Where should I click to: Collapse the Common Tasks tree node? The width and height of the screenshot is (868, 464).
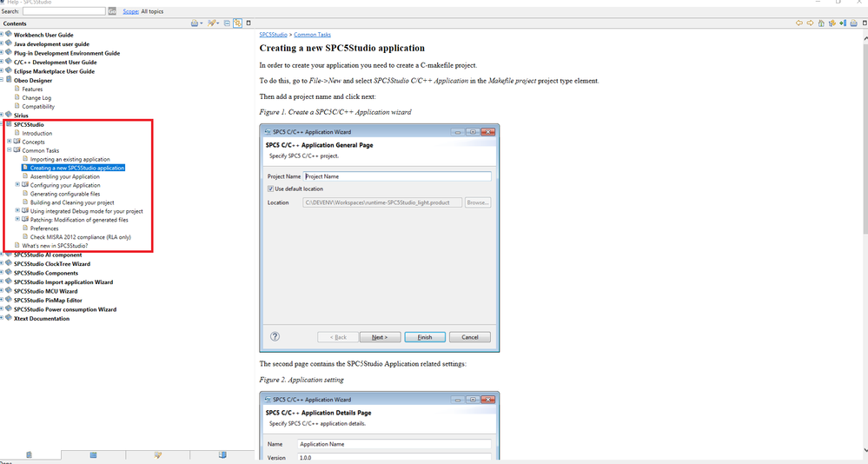[x=10, y=150]
